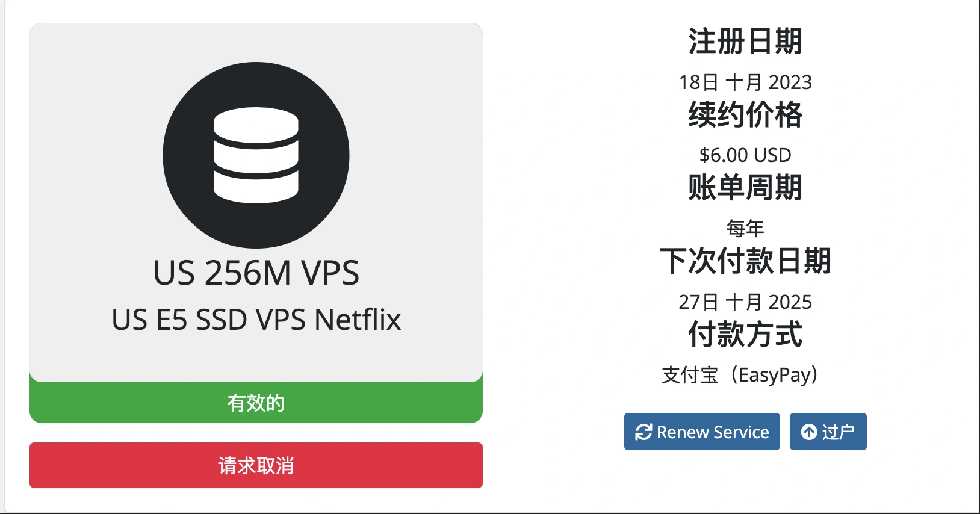Click the 续约价格 heading

(745, 114)
